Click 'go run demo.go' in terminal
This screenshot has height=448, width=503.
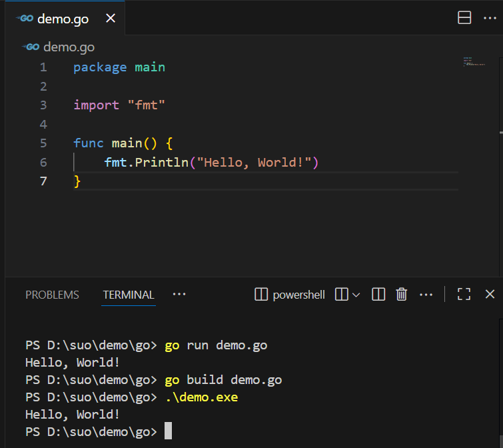pyautogui.click(x=216, y=345)
